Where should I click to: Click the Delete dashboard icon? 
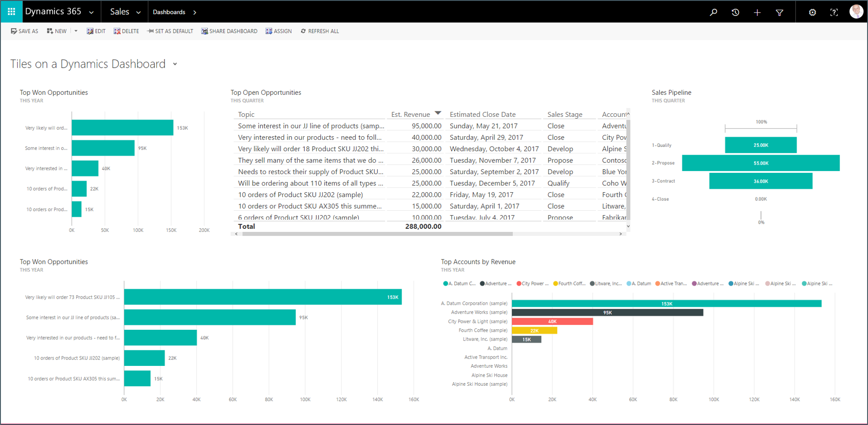coord(126,31)
